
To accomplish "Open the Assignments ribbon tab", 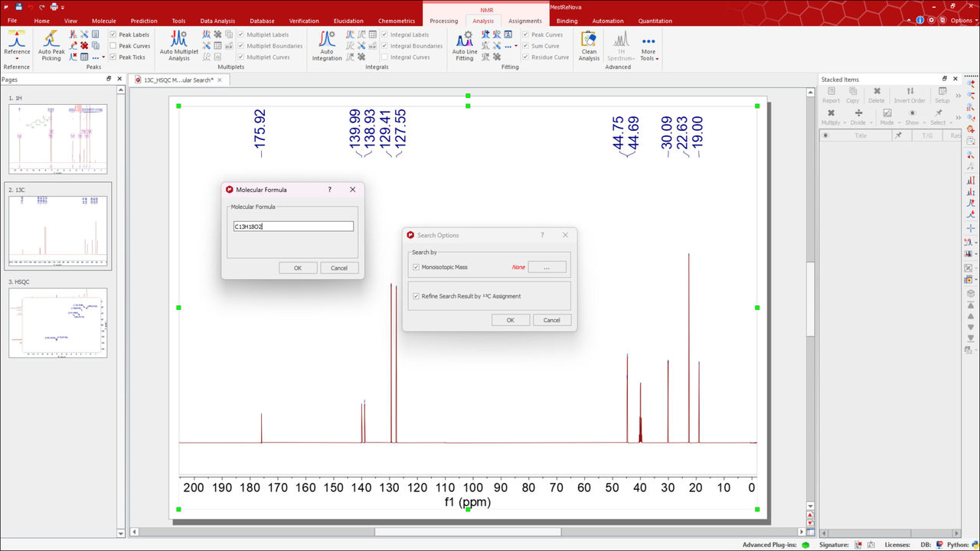I will coord(524,21).
